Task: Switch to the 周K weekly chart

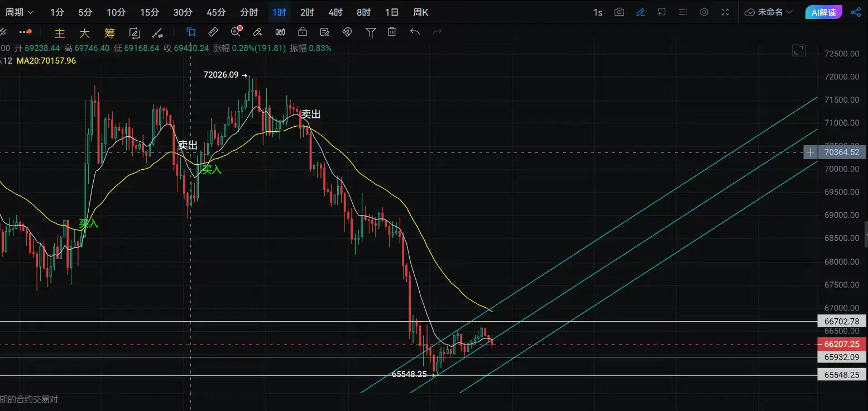Action: 421,12
